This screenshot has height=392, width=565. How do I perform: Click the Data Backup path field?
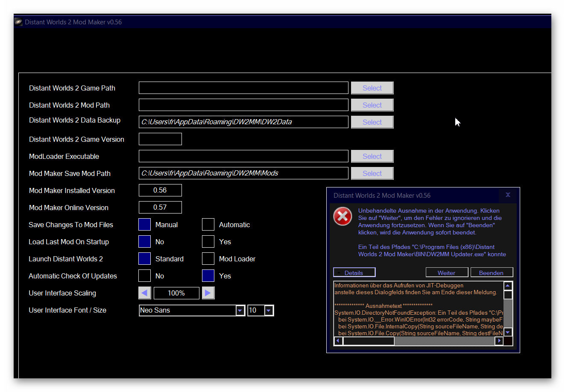pyautogui.click(x=243, y=122)
